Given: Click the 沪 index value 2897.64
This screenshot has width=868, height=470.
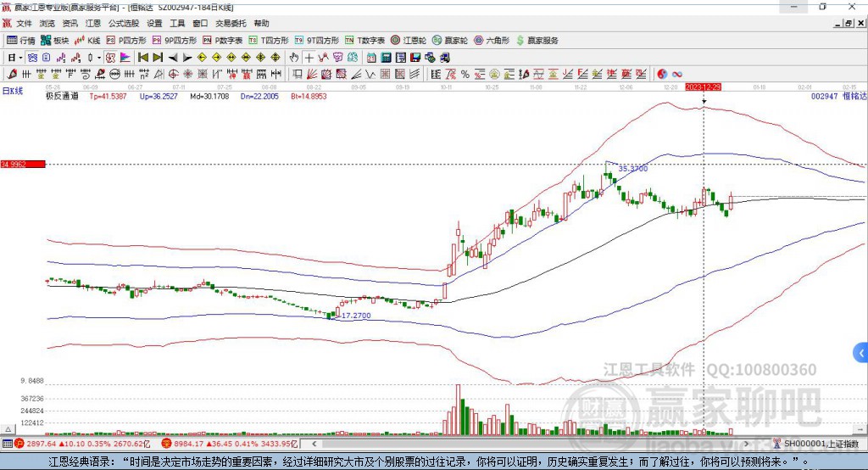Looking at the screenshot, I should (x=41, y=444).
